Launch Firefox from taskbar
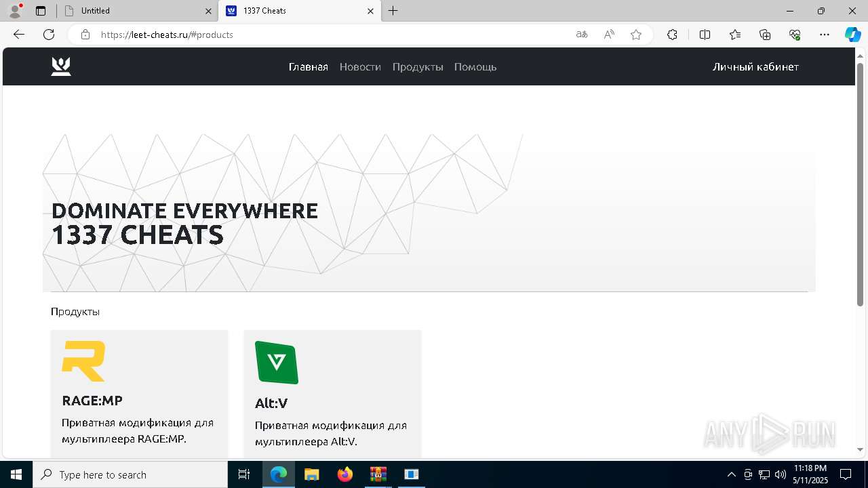This screenshot has height=488, width=868. point(345,474)
